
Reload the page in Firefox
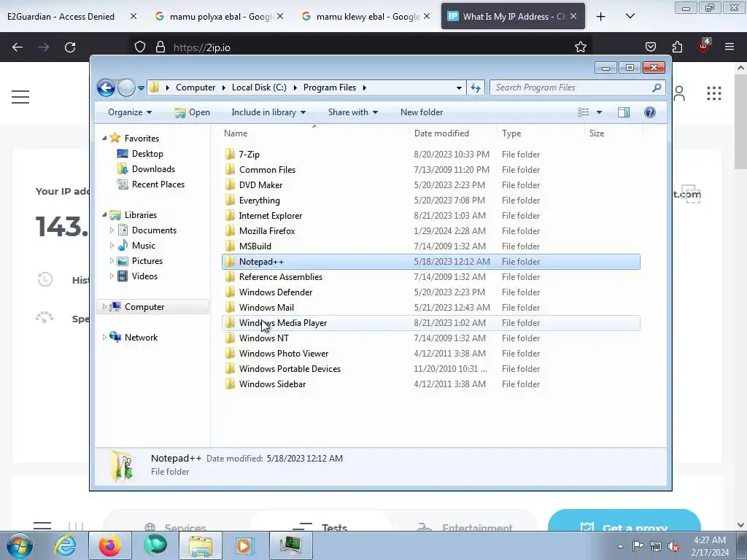click(70, 47)
